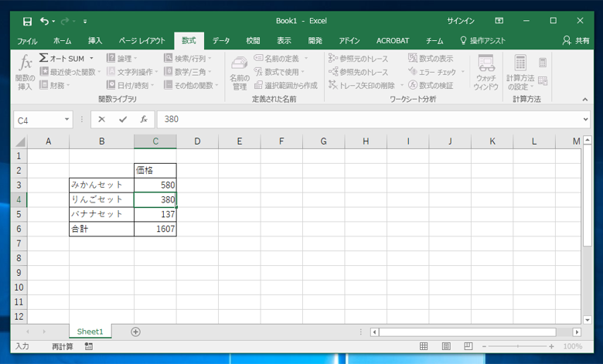603x364 pixels.
Task: Open 数学/三角 functions menu
Action: click(188, 72)
